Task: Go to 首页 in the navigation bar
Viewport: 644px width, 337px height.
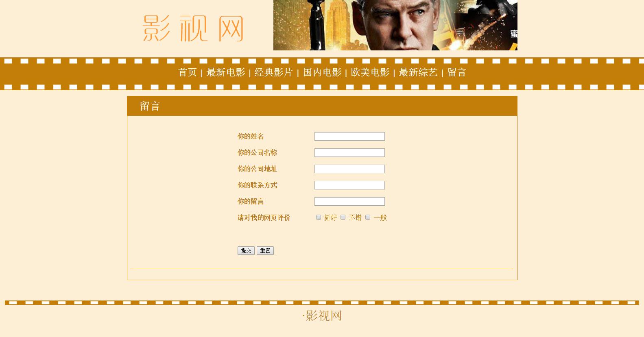Action: coord(188,72)
